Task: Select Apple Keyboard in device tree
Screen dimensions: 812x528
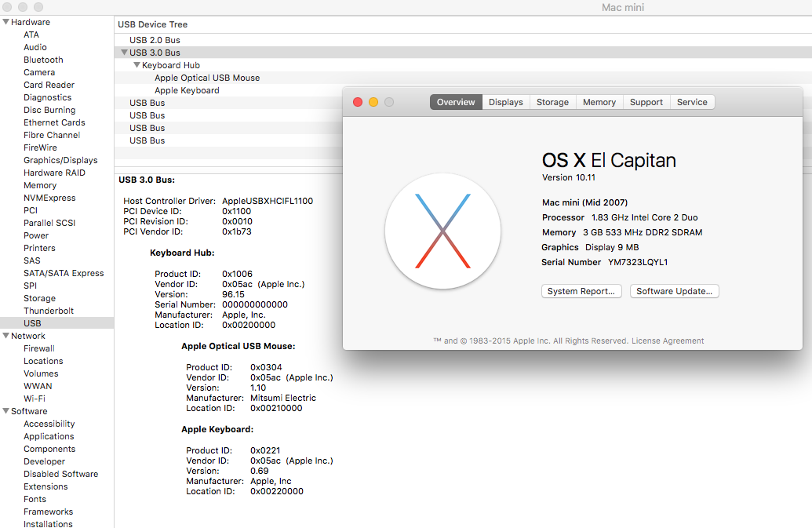Action: tap(187, 90)
